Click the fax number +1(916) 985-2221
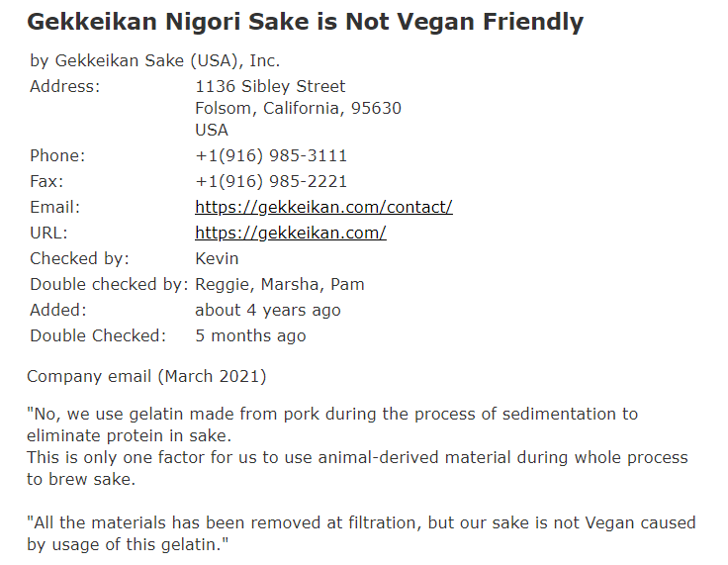Screen dimensions: 728x565 click(271, 181)
